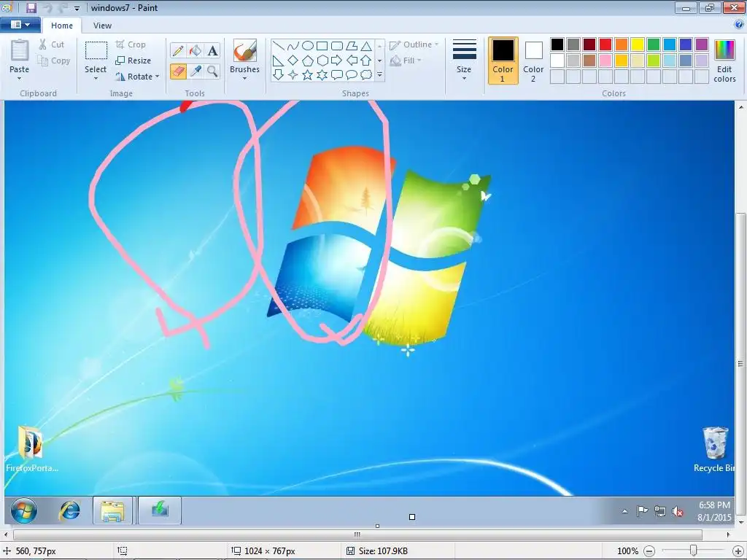Switch to the Home ribbon tab

[62, 26]
